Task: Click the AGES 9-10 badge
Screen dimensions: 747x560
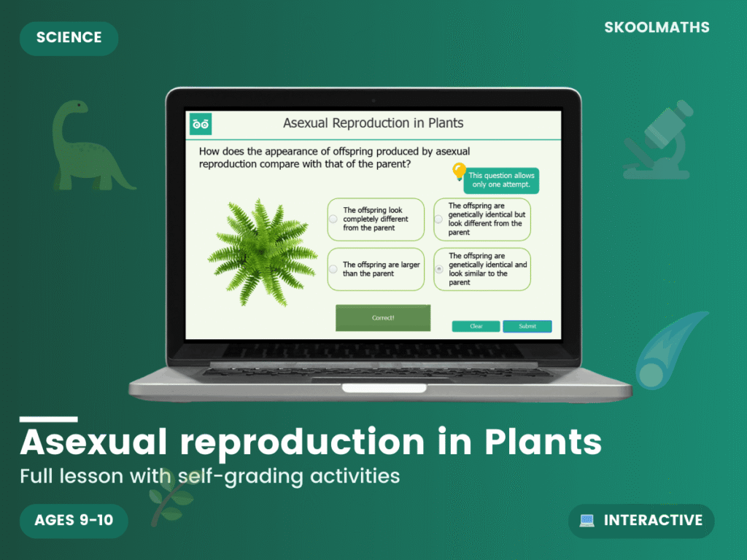Action: tap(73, 521)
